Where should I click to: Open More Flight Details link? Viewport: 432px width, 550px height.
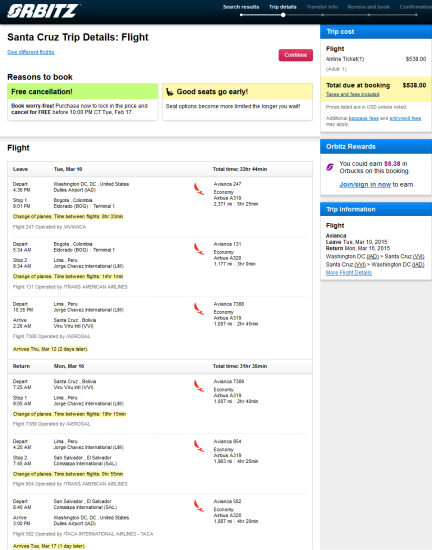pyautogui.click(x=349, y=273)
